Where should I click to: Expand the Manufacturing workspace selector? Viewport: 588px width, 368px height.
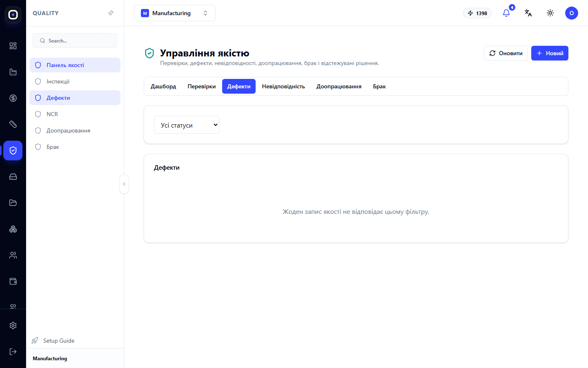[x=175, y=13]
